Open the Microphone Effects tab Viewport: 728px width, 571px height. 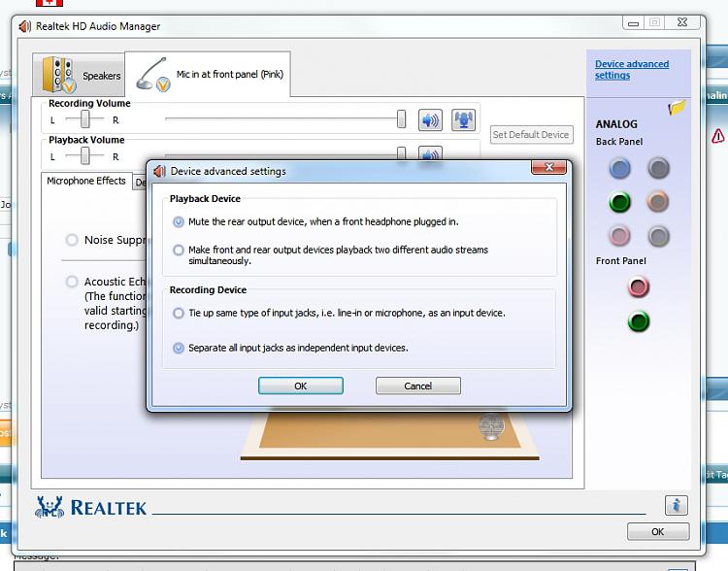tap(86, 181)
